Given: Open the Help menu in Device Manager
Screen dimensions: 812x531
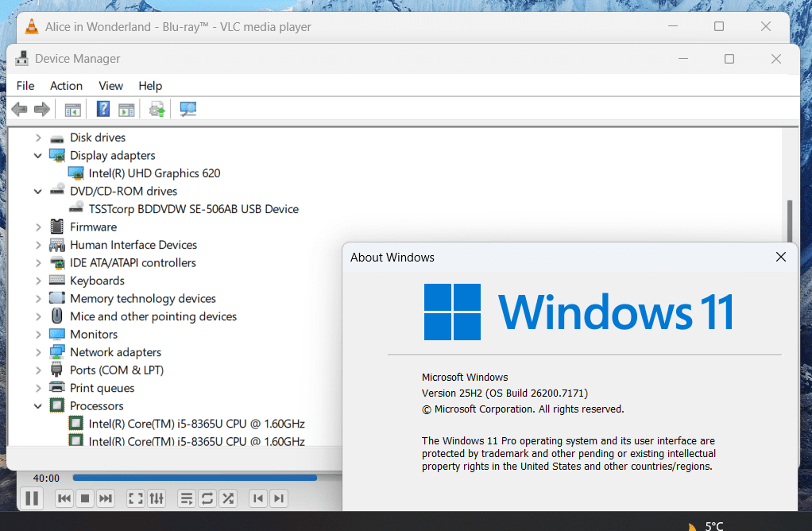Looking at the screenshot, I should pyautogui.click(x=150, y=86).
